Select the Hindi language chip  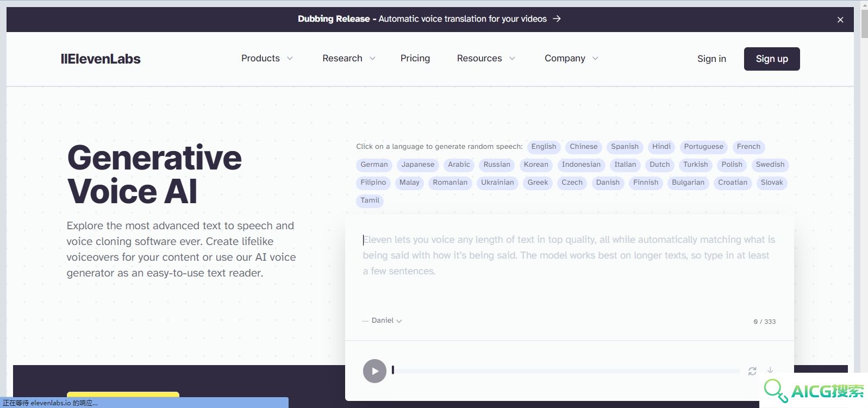pos(661,147)
